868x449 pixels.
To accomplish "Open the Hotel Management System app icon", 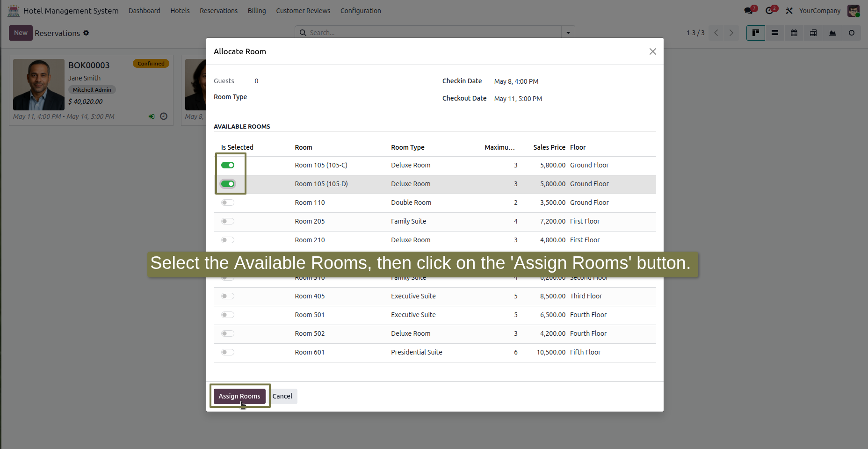I will pos(14,10).
